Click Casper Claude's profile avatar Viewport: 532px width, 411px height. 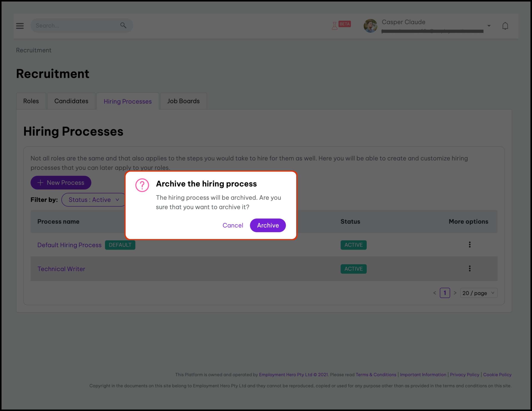pyautogui.click(x=370, y=26)
